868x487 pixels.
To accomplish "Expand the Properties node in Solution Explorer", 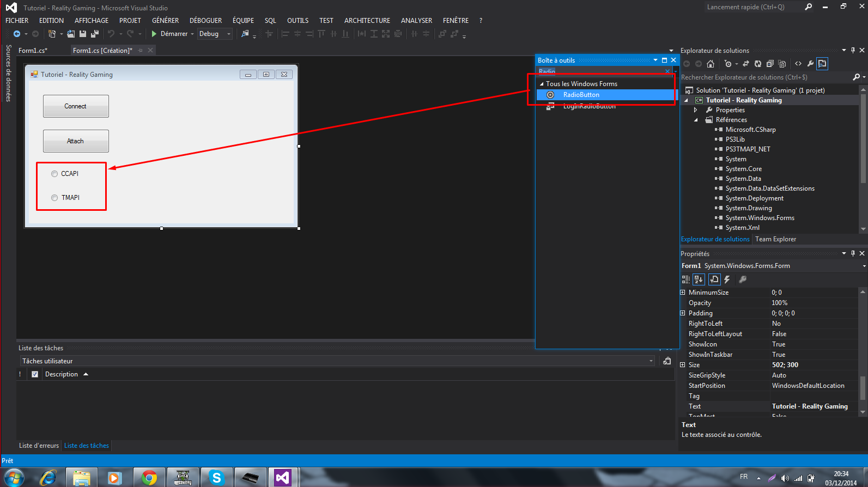I will coord(696,110).
